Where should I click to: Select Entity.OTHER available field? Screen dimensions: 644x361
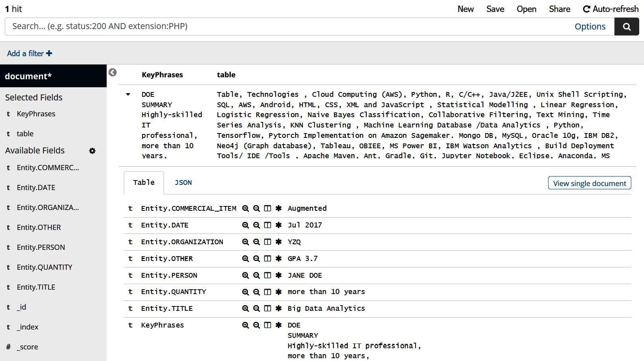pyautogui.click(x=39, y=228)
